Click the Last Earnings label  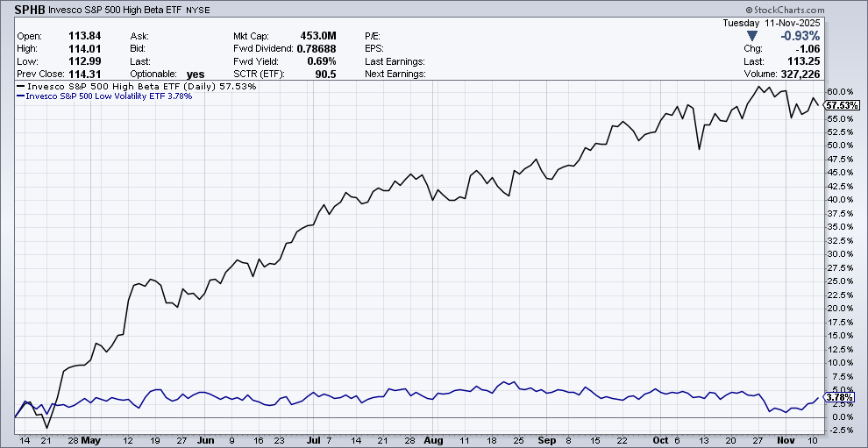(395, 60)
